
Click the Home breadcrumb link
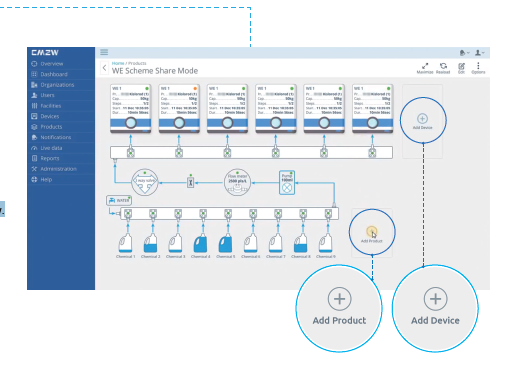(118, 63)
